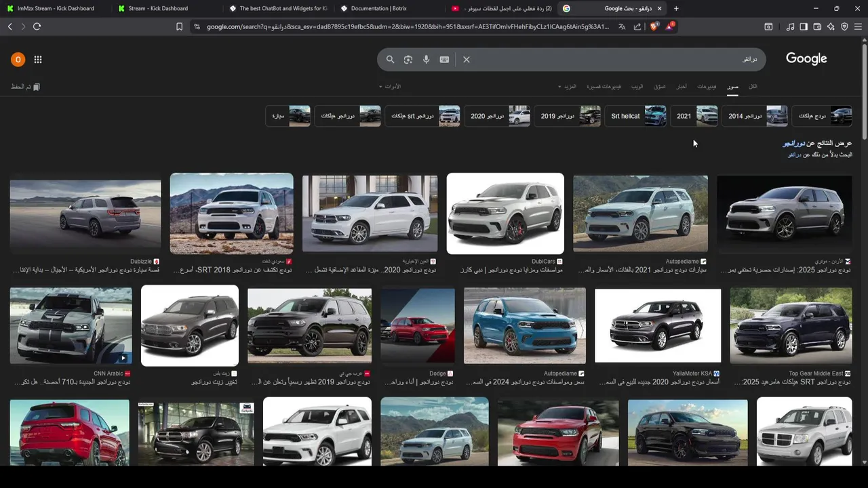Open the DubiCars white Durango image
This screenshot has height=488, width=868.
click(x=505, y=213)
